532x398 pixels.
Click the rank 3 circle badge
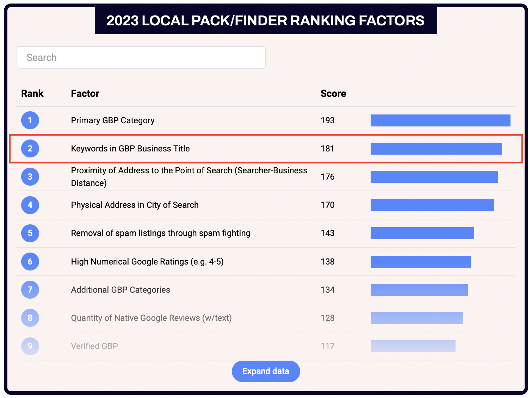[x=30, y=177]
